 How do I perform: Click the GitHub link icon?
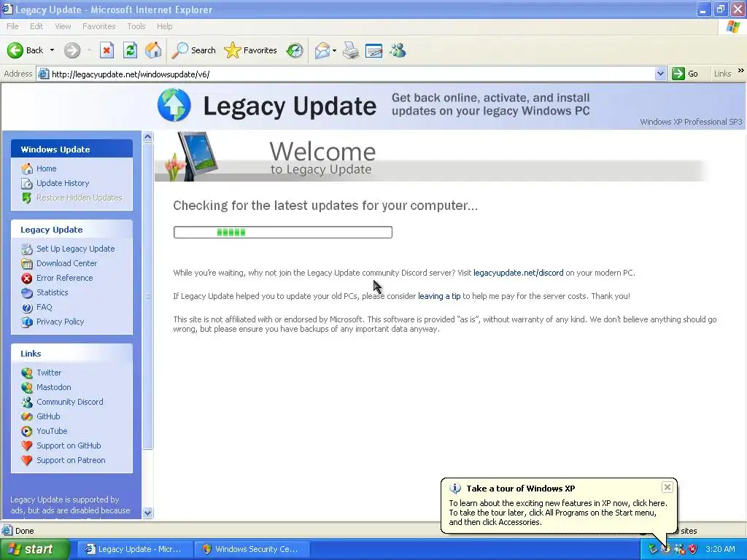tap(27, 416)
